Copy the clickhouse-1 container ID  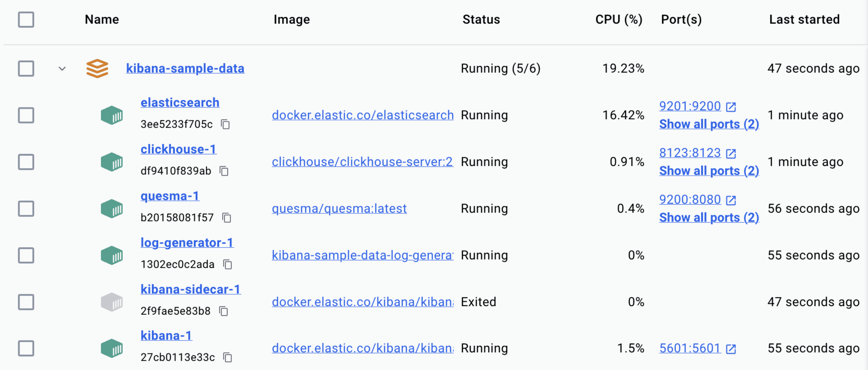(224, 171)
